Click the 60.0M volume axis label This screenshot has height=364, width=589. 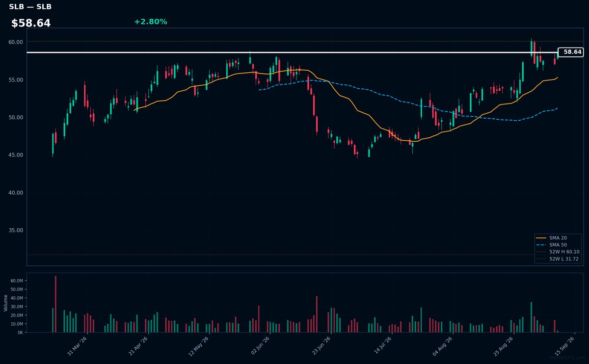(x=17, y=281)
